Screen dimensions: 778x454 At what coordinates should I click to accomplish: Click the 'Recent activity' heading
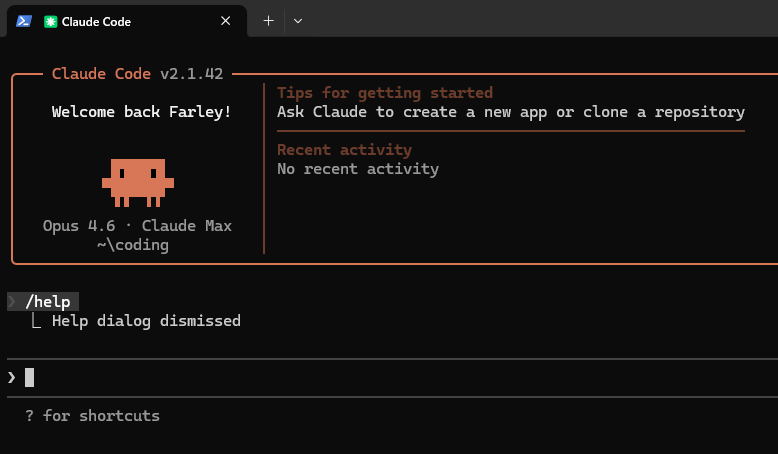click(x=344, y=150)
